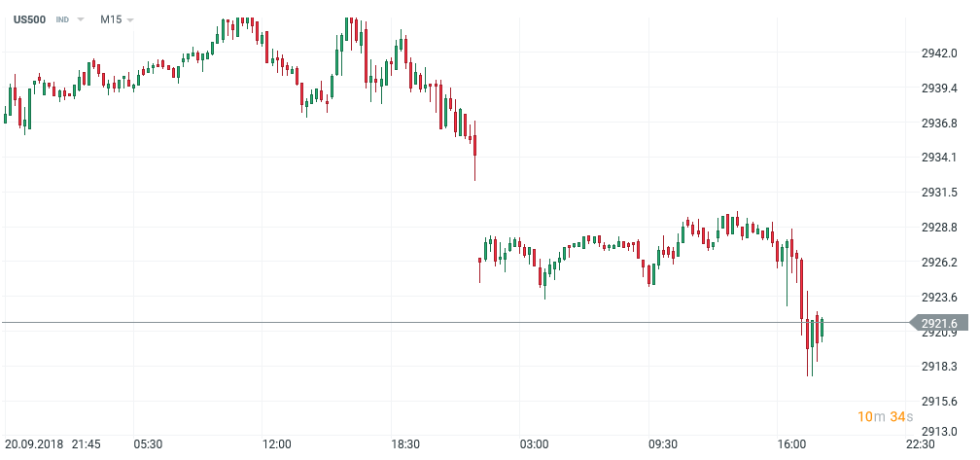The height and width of the screenshot is (460, 980).
Task: Click the 2921.6 current price tag
Action: 939,324
